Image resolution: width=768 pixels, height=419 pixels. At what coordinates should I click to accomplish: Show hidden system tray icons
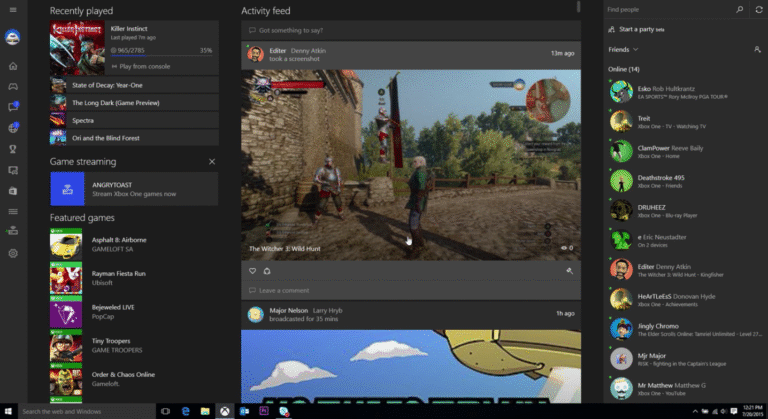tap(695, 412)
